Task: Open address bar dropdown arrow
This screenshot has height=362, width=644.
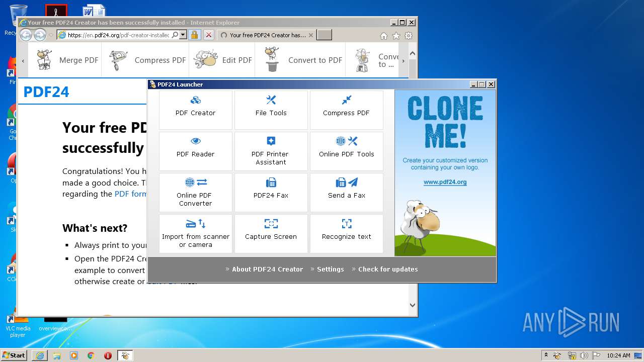Action: tap(183, 35)
